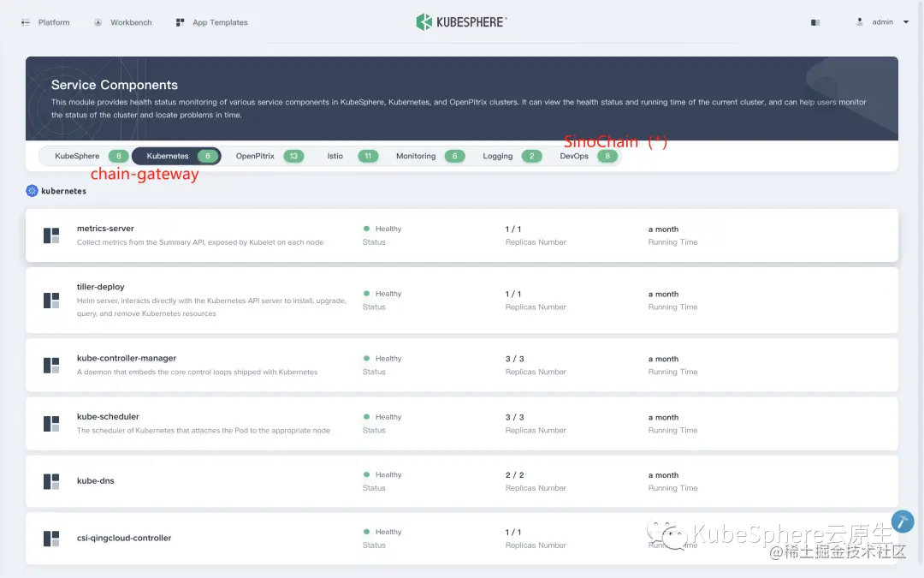Click the kube-controller-manager component icon

point(51,365)
